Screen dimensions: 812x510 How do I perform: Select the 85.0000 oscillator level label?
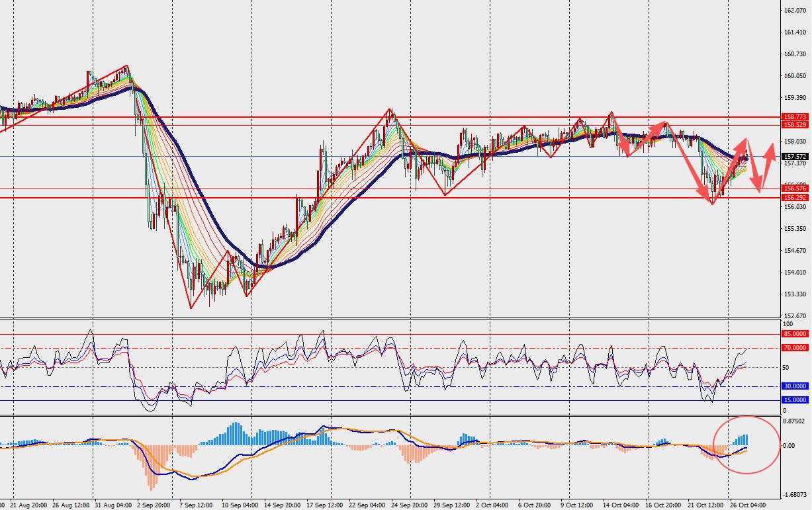coord(795,334)
